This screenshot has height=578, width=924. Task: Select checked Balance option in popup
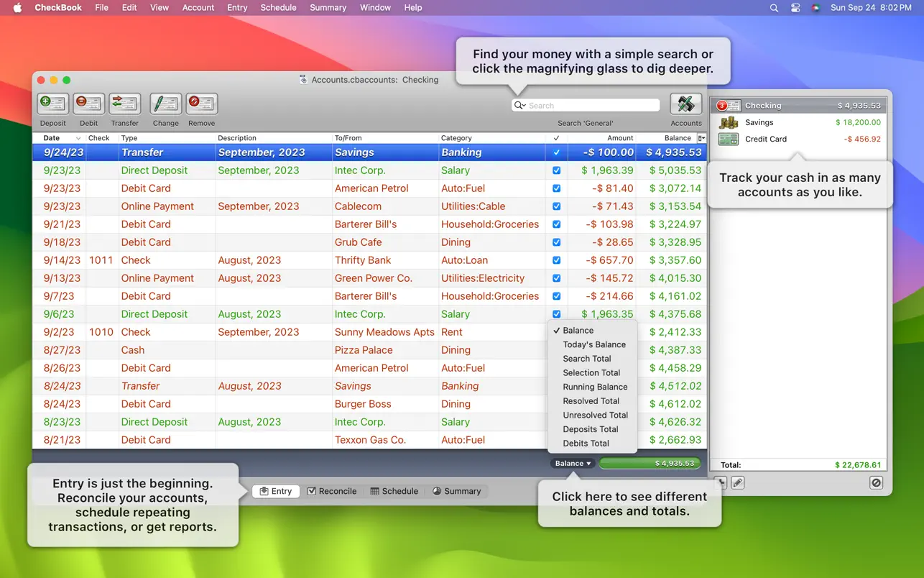click(593, 331)
